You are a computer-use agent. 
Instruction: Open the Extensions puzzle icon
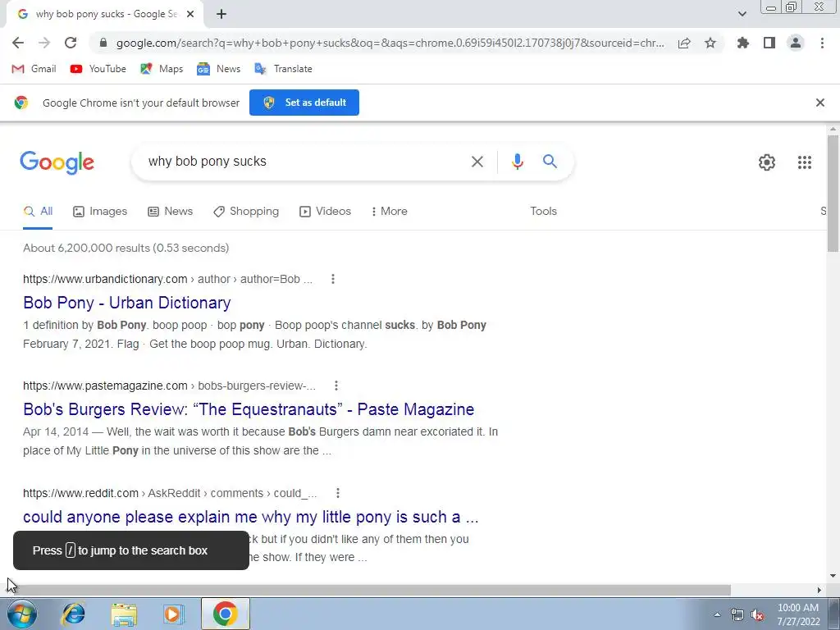(x=743, y=43)
